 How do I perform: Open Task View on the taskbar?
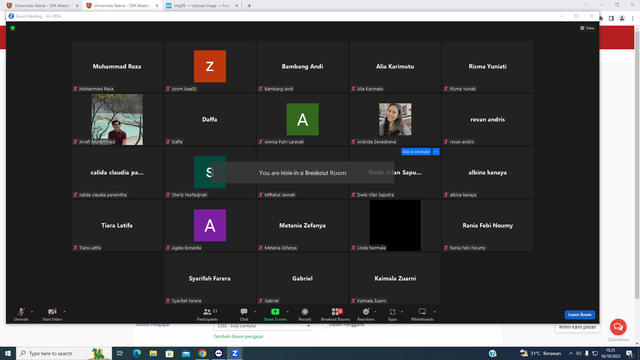[120, 353]
